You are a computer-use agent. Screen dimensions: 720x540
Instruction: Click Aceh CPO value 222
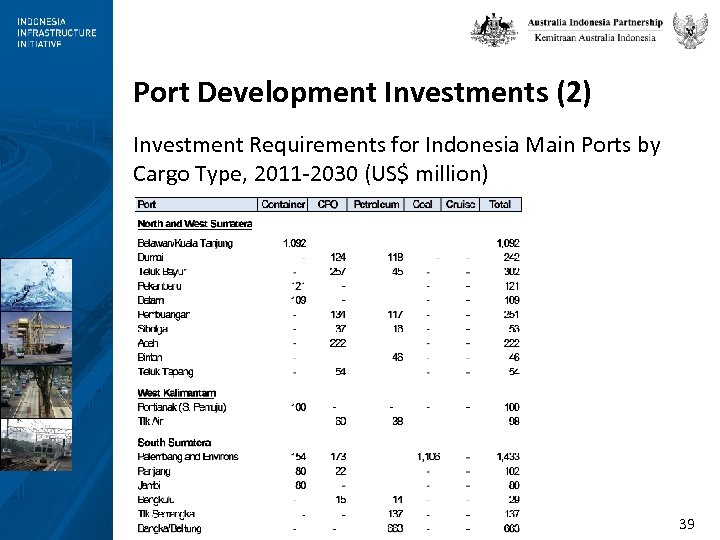click(338, 343)
